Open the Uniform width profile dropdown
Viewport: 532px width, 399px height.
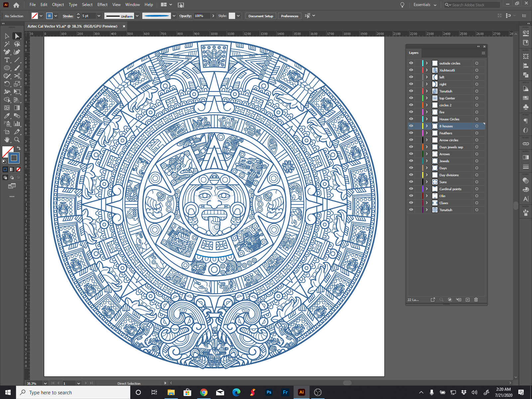[x=137, y=16]
